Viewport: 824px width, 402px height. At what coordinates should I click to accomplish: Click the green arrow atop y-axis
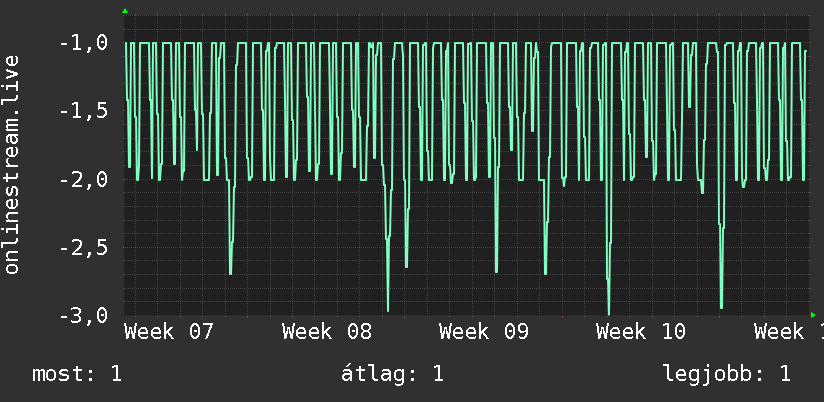(x=125, y=11)
